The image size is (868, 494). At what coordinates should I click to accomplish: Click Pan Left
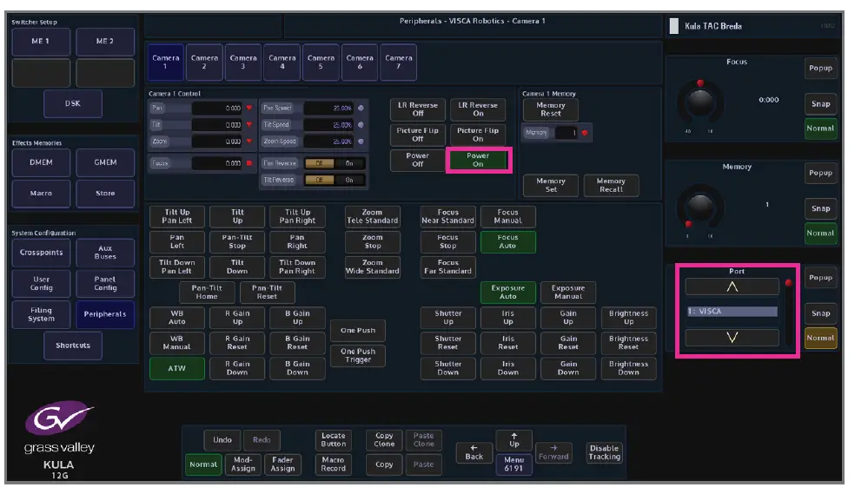coord(176,241)
